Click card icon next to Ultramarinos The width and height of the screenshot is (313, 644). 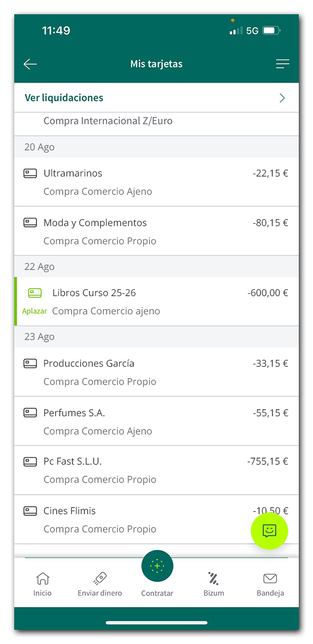click(30, 173)
